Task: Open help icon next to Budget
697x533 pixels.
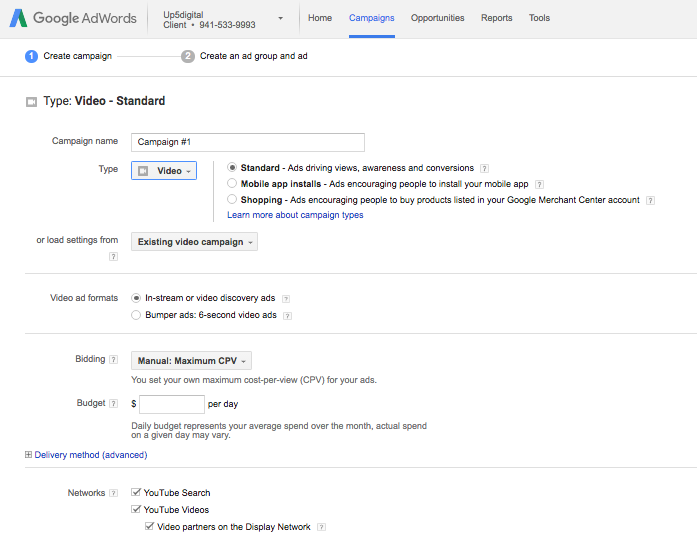Action: (113, 404)
